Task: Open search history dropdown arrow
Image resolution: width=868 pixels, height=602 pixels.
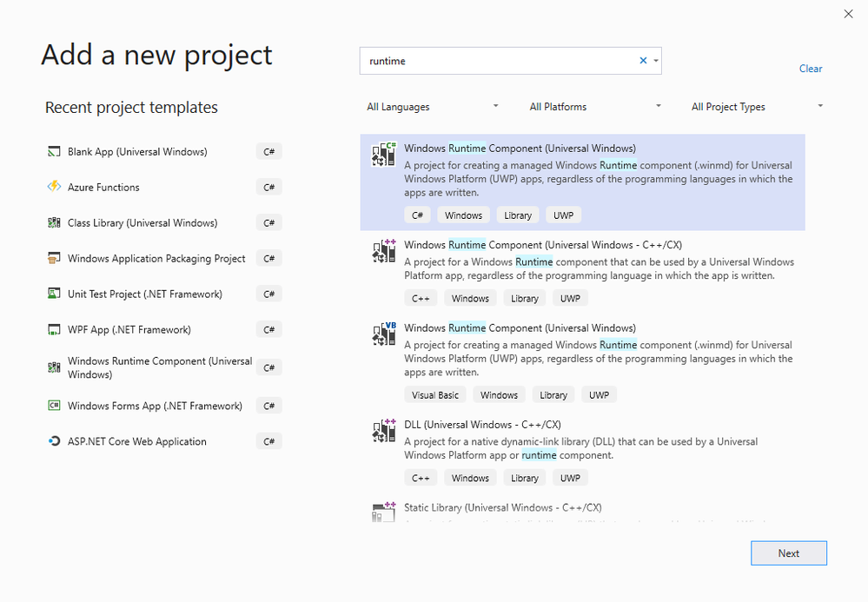Action: point(656,61)
